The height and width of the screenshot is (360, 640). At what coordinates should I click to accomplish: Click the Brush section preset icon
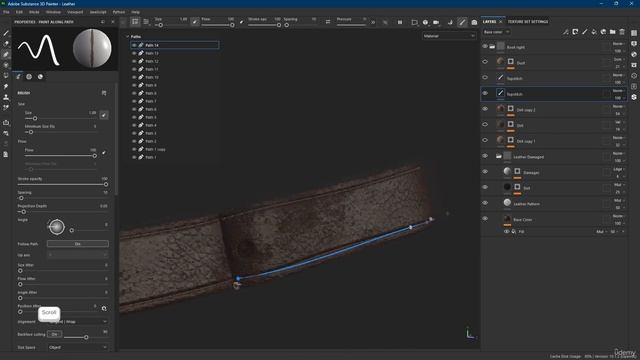104,93
